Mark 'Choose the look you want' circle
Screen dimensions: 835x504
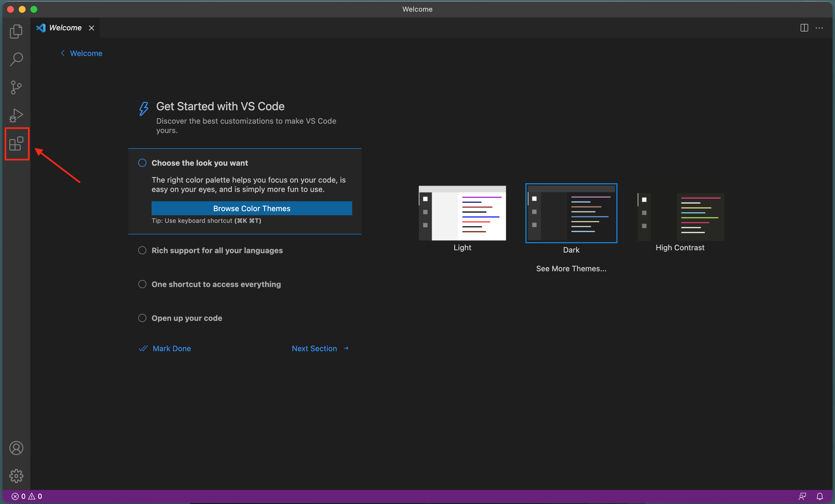click(142, 163)
